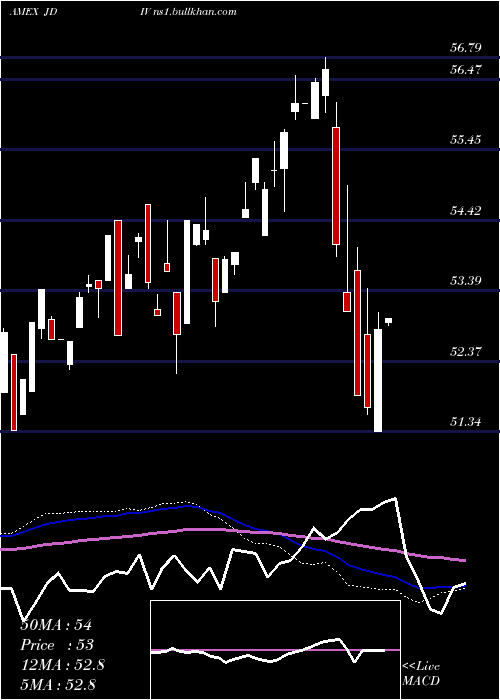
Task: Click the 56.47 price level label
Action: pos(466,69)
